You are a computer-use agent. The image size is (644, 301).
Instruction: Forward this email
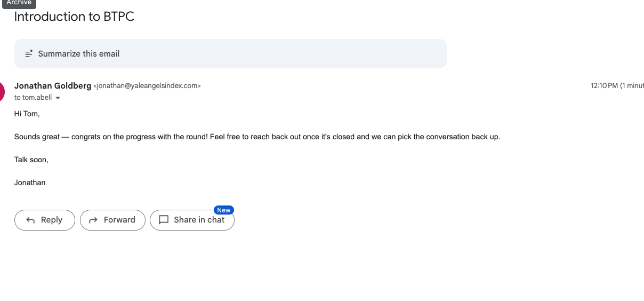tap(112, 220)
